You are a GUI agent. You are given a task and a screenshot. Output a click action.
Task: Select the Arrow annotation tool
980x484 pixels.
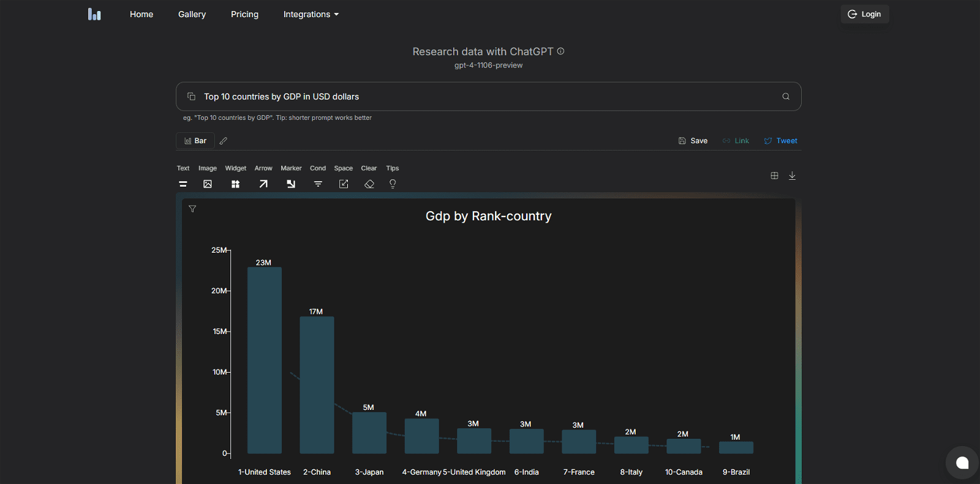(x=263, y=184)
